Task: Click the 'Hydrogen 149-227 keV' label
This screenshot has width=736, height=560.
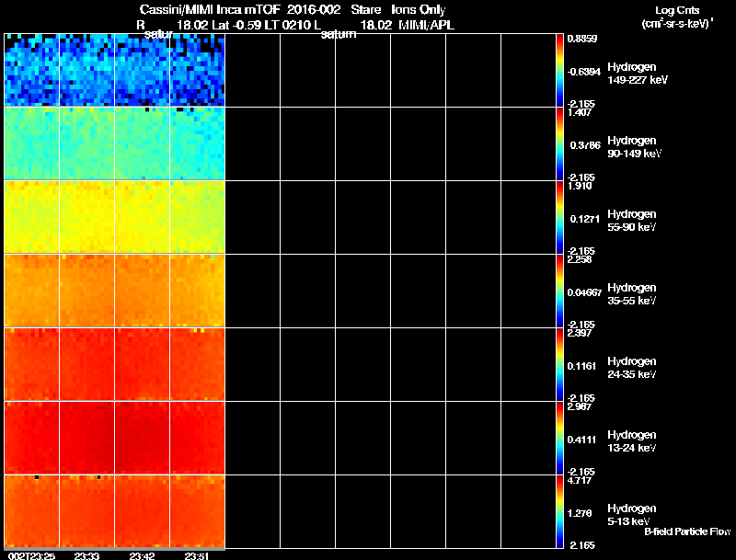Action: pos(638,74)
